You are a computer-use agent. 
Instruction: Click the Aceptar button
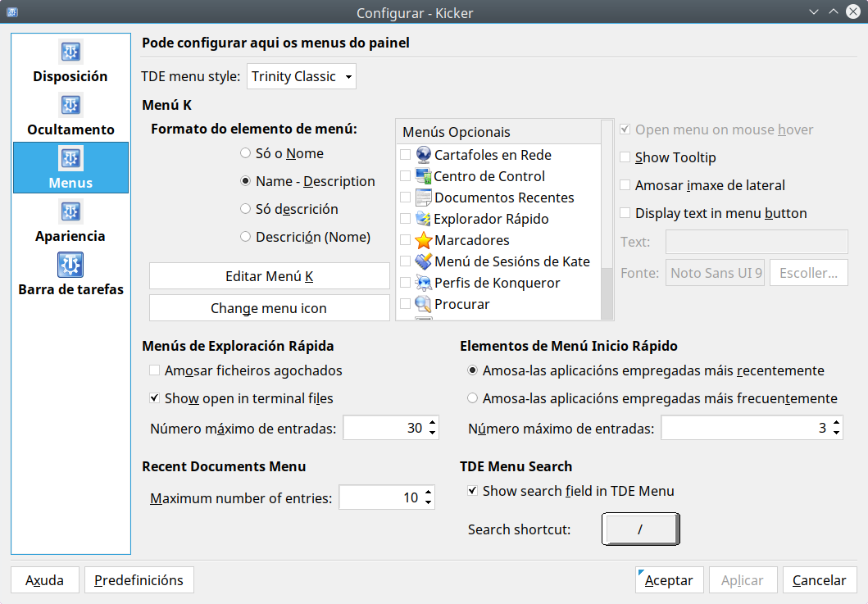[x=670, y=579]
